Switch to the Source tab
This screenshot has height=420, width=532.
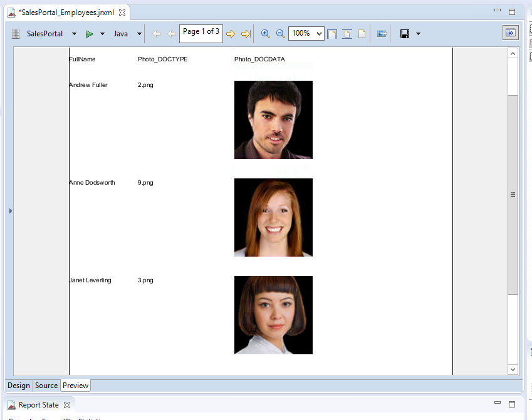pyautogui.click(x=46, y=386)
